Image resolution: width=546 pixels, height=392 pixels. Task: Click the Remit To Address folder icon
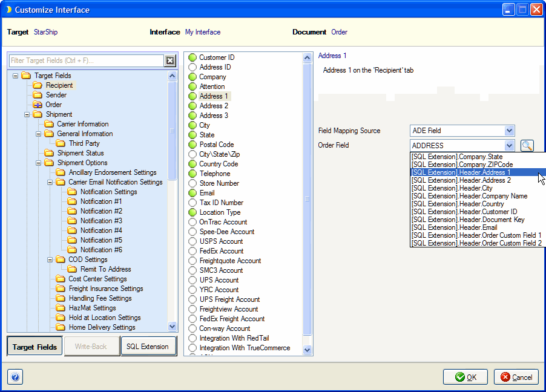point(72,269)
